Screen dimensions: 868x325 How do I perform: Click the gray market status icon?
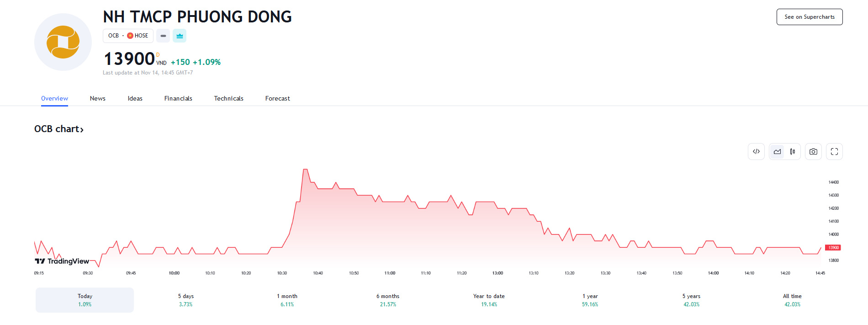click(163, 36)
